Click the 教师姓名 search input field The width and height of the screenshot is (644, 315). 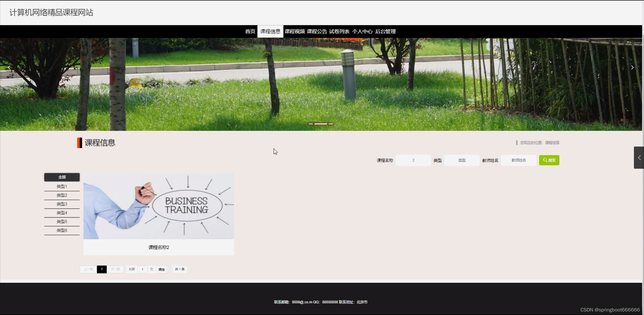518,160
